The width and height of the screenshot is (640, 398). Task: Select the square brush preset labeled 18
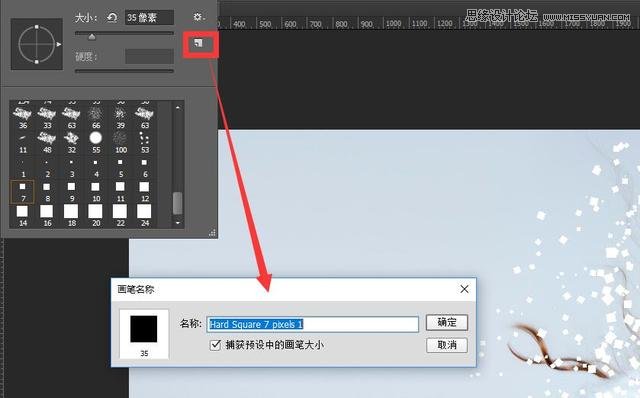point(72,216)
